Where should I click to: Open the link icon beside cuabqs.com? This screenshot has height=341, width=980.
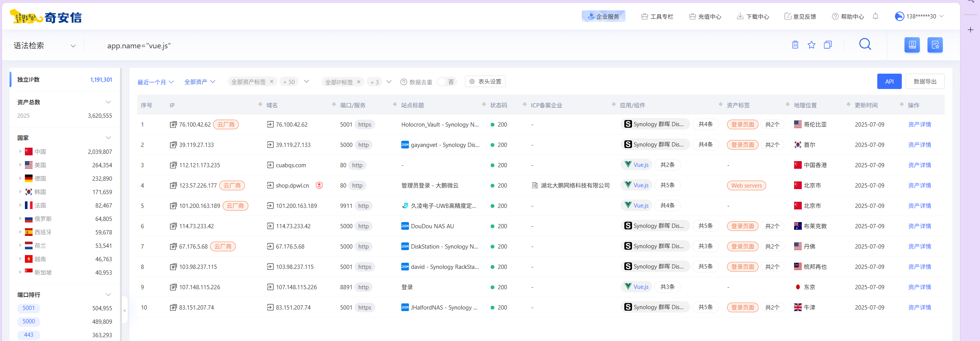(x=270, y=165)
